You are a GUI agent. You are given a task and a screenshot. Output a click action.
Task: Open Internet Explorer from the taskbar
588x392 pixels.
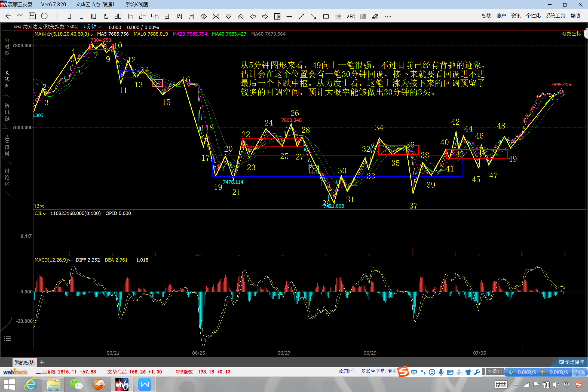30,385
